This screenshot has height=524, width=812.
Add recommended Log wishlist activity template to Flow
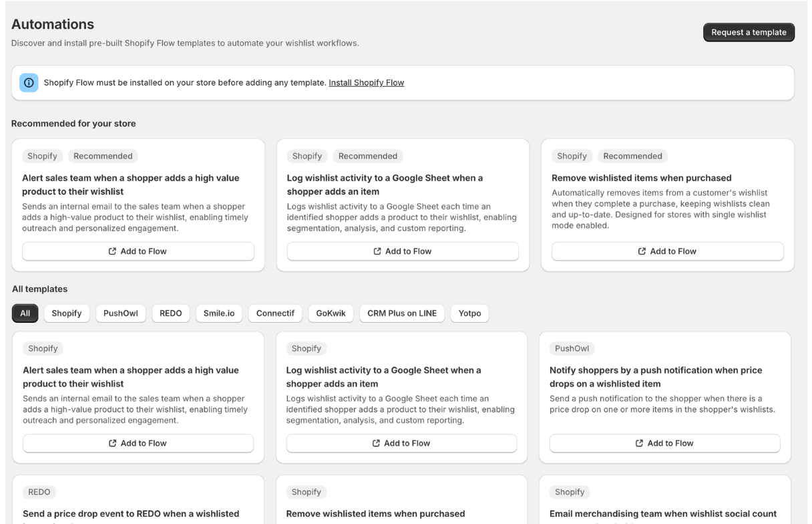point(403,251)
